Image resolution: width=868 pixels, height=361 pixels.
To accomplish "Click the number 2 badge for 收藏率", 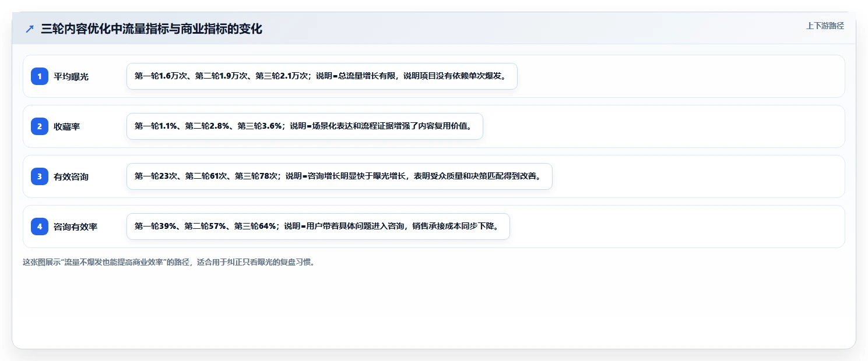I will [40, 126].
